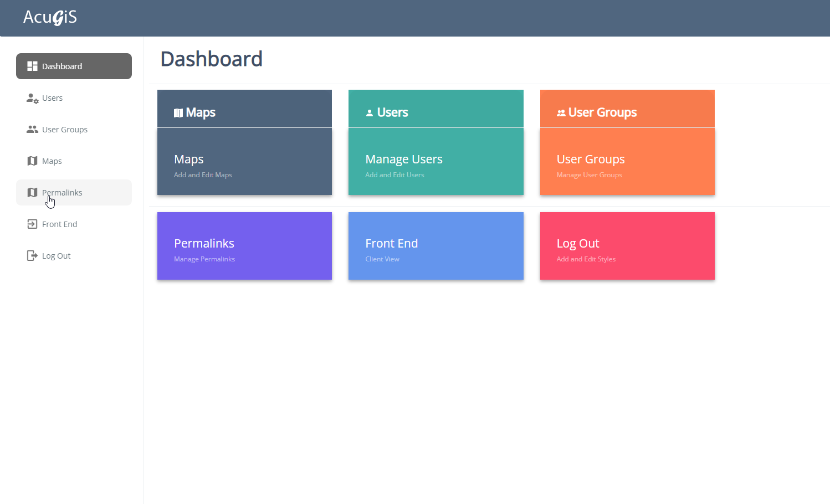Open the purple Manage Permalinks card
Screen dimensions: 830x504
244,246
